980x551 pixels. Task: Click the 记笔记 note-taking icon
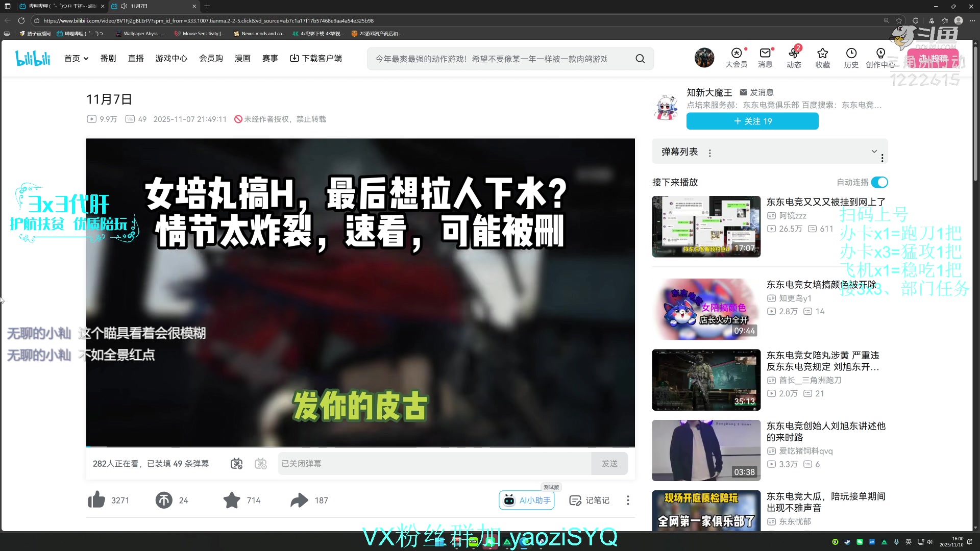590,500
